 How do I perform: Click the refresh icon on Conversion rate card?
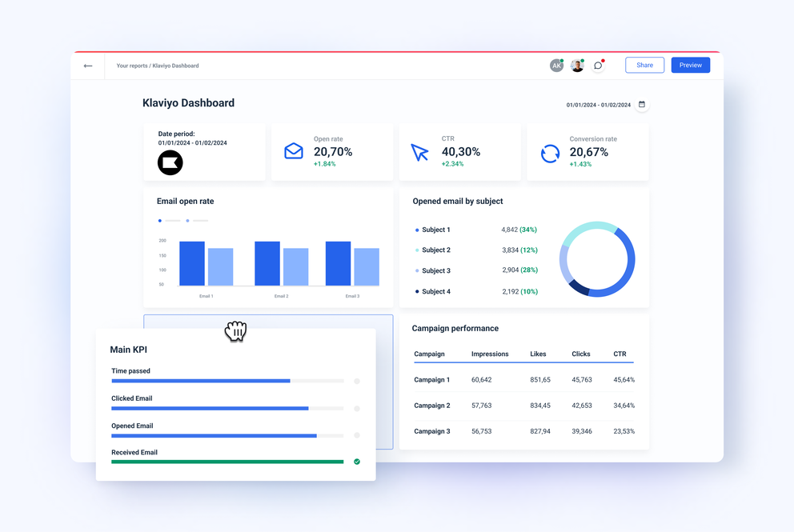point(550,151)
